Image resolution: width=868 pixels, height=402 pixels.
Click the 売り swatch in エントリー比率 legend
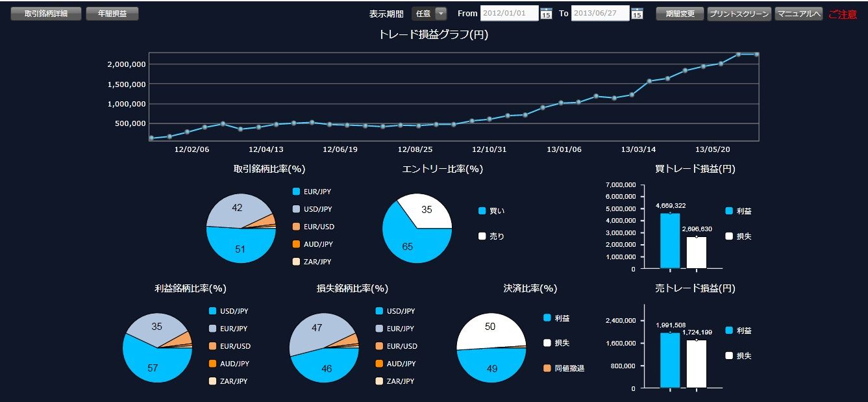coord(482,236)
